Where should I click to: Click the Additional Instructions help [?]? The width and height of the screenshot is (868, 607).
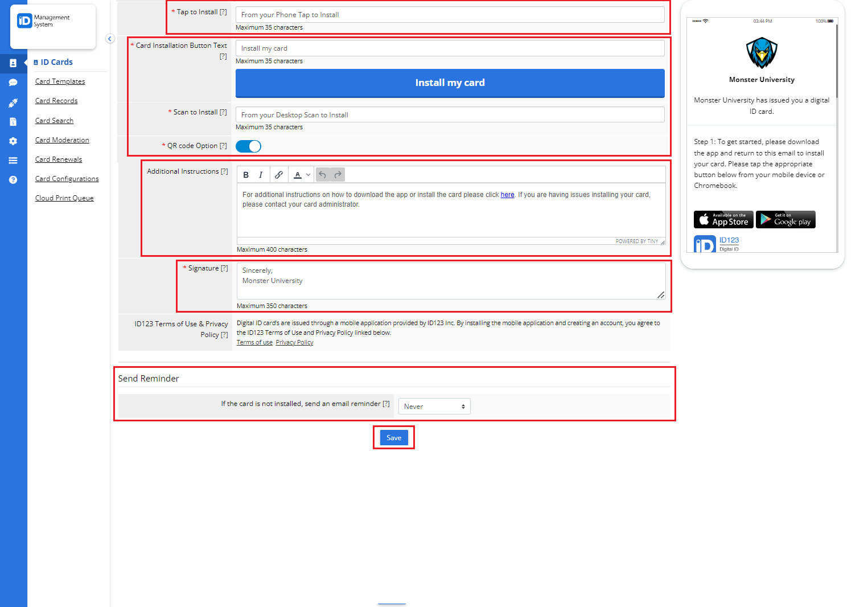pos(224,171)
